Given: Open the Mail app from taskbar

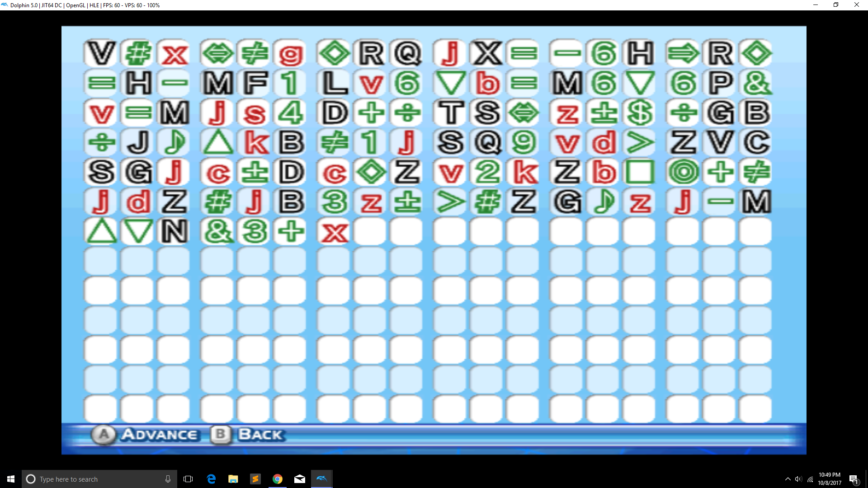Looking at the screenshot, I should [300, 479].
